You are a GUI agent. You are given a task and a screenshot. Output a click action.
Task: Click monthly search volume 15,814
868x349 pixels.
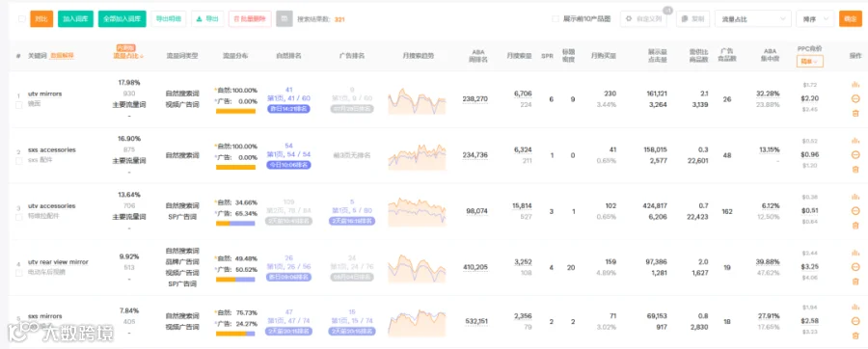click(522, 205)
